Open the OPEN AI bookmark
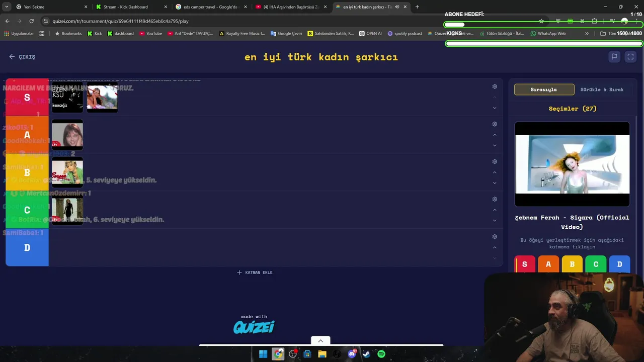 [x=370, y=34]
